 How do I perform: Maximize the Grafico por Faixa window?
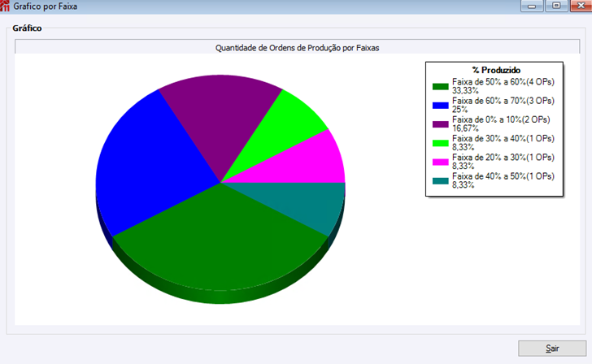click(x=556, y=6)
